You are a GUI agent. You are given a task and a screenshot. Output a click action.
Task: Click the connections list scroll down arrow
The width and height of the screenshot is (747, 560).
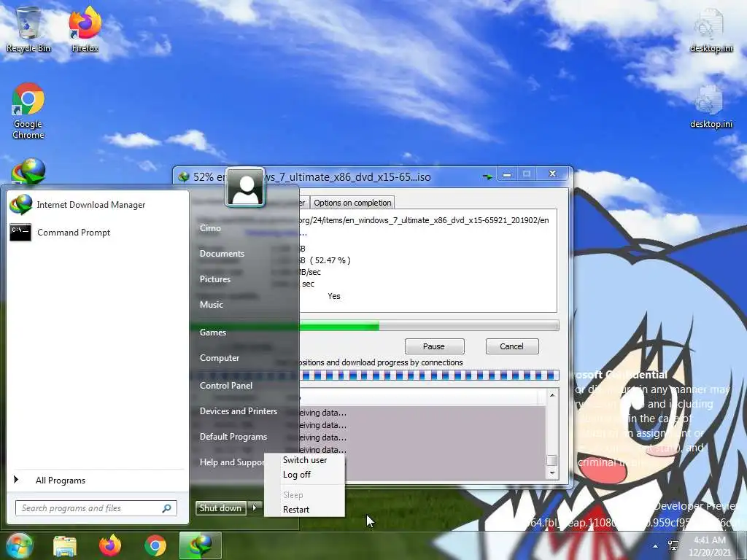pyautogui.click(x=551, y=472)
